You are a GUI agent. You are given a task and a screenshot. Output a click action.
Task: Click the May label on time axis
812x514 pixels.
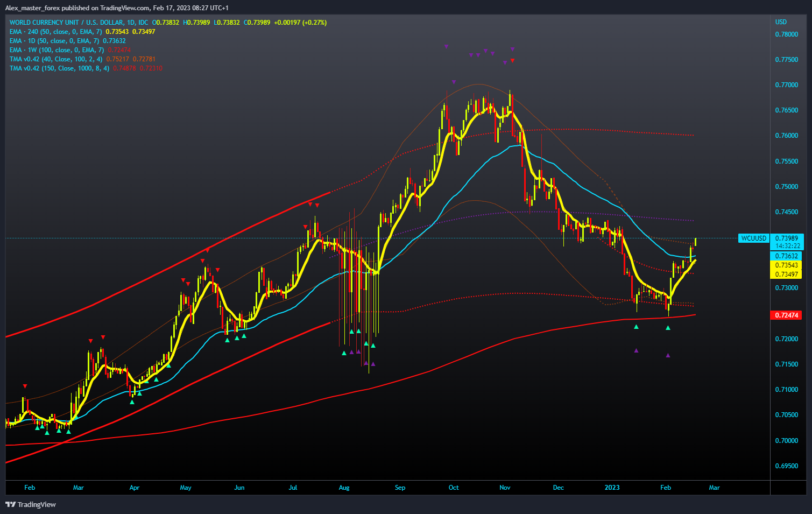[186, 488]
